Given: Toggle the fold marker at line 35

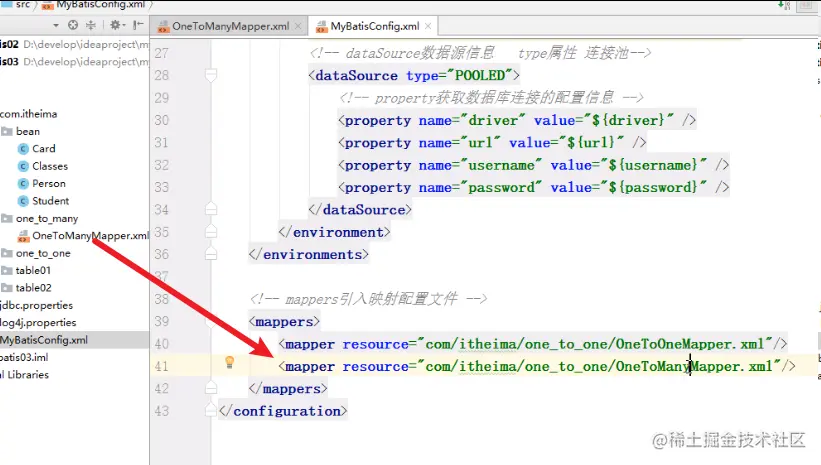Looking at the screenshot, I should (x=211, y=231).
